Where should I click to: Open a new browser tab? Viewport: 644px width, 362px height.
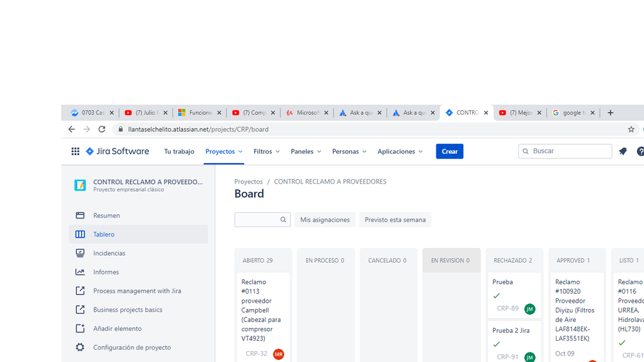[610, 113]
